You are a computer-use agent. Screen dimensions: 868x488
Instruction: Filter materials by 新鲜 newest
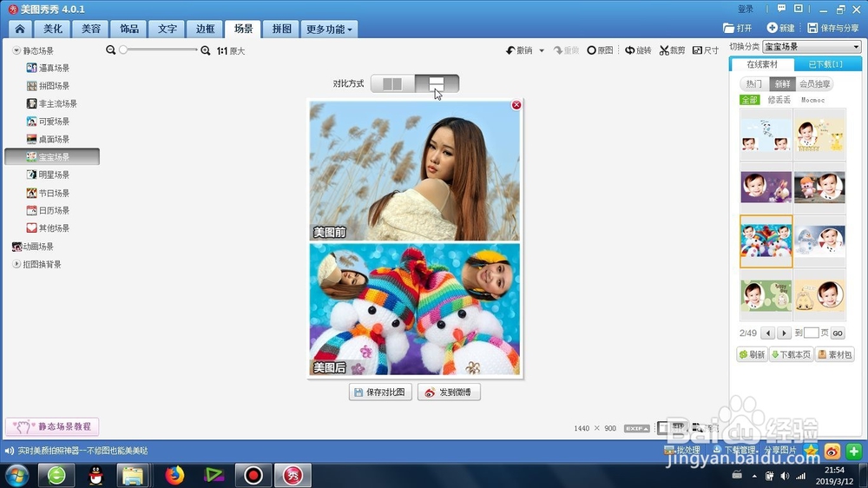(x=782, y=83)
